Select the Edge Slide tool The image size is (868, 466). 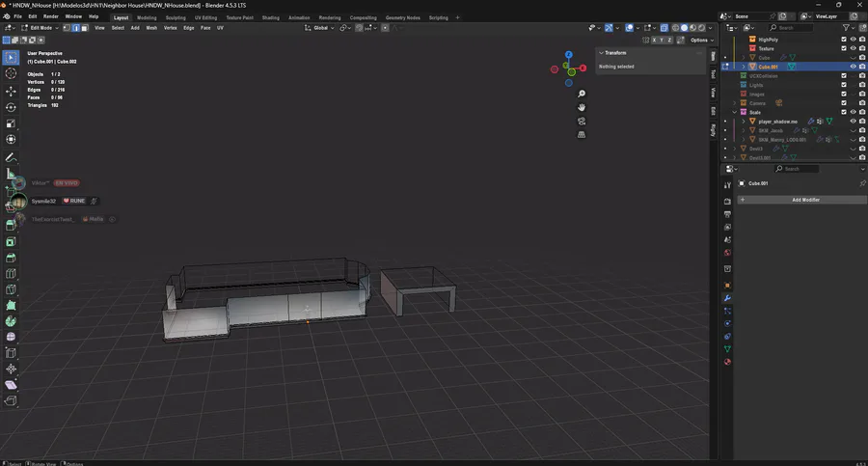(x=11, y=353)
